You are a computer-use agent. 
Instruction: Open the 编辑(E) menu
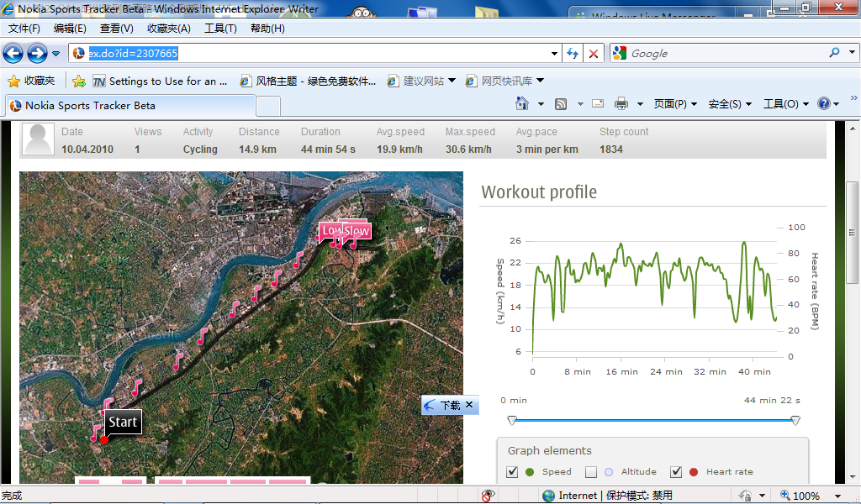click(70, 29)
